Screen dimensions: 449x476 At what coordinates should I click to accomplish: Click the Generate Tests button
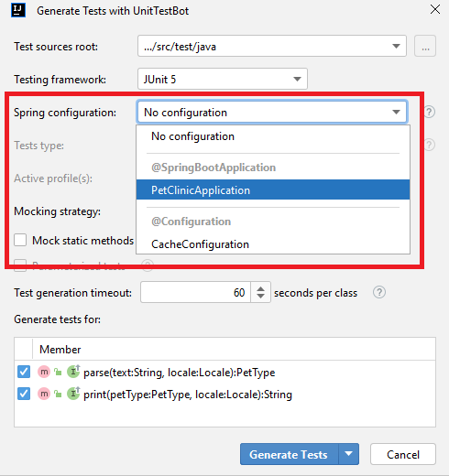tap(290, 454)
